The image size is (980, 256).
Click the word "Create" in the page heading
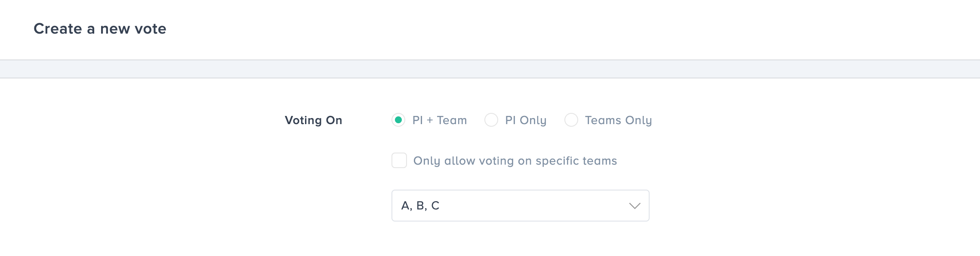(x=58, y=29)
